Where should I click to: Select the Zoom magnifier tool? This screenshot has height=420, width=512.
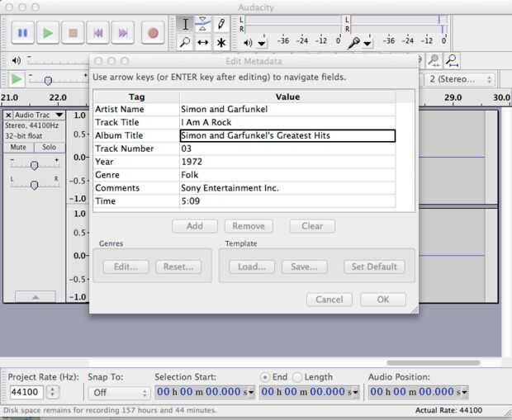[x=185, y=42]
